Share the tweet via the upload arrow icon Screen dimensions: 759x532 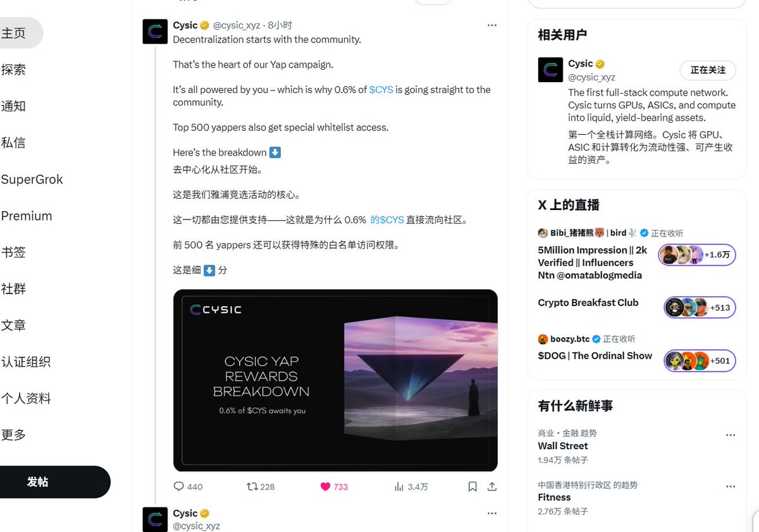(x=491, y=486)
